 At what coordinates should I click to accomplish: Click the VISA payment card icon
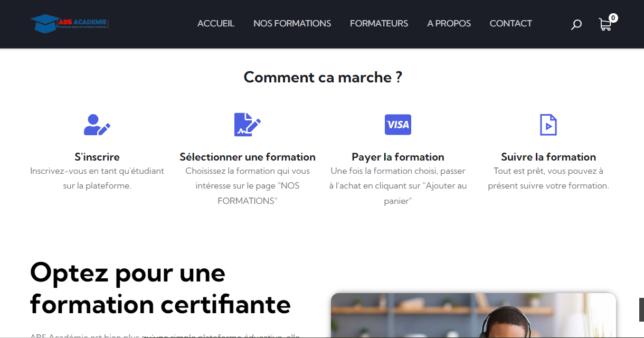point(398,125)
